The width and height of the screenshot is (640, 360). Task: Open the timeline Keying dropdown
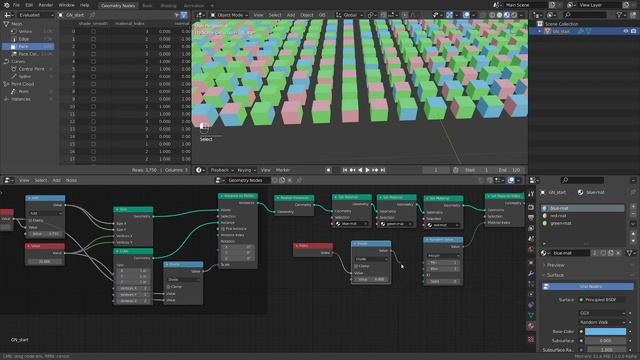(246, 170)
